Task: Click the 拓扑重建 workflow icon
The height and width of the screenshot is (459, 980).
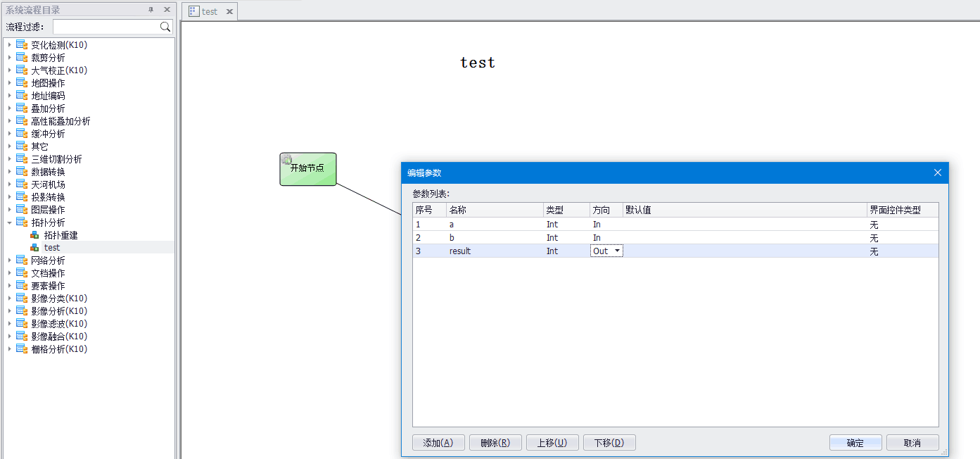Action: (34, 235)
